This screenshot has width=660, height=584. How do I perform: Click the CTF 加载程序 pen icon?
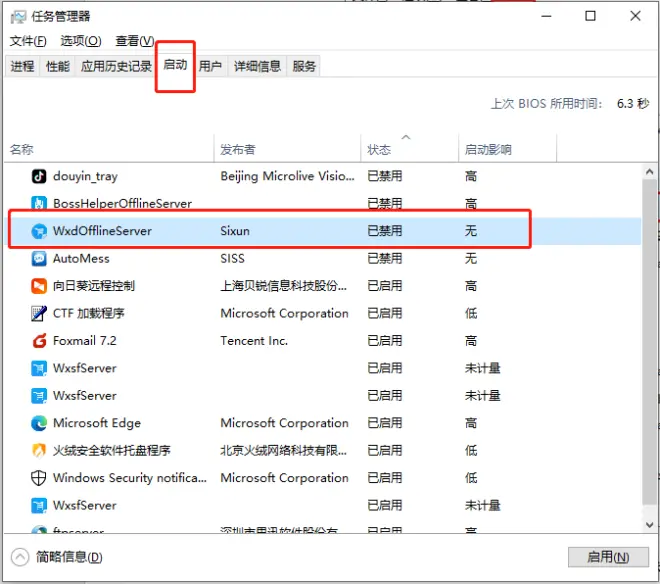click(x=39, y=313)
